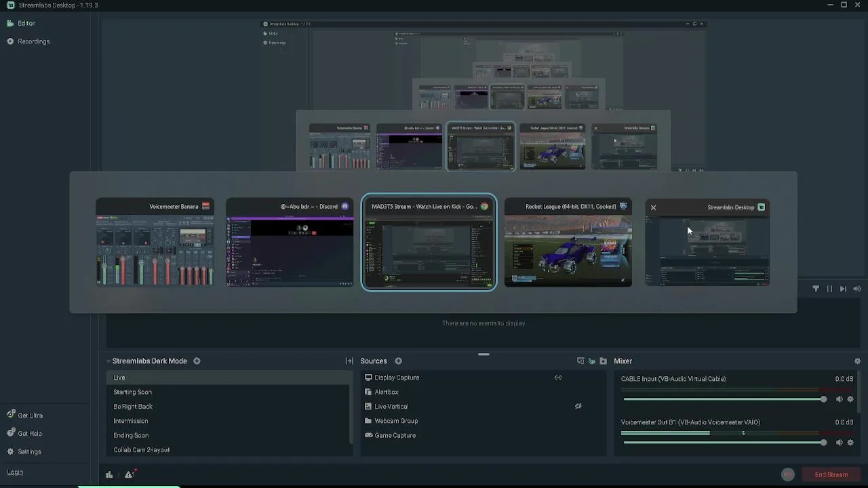868x488 pixels.
Task: Toggle Live Vertical's hidden eye icon
Action: (578, 407)
